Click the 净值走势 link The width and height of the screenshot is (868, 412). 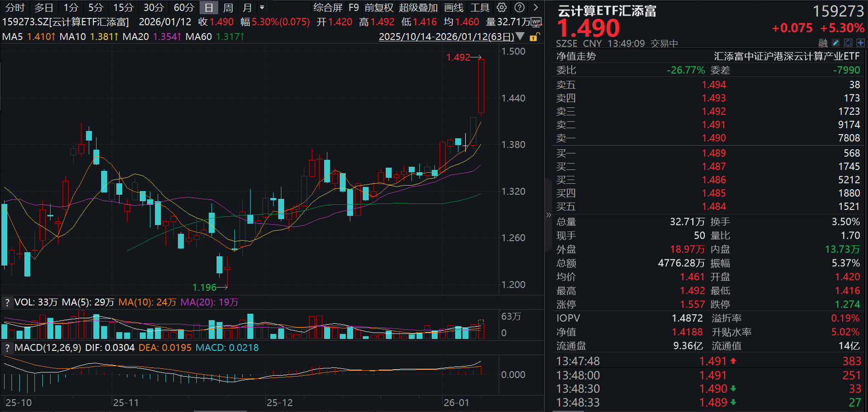click(x=576, y=56)
